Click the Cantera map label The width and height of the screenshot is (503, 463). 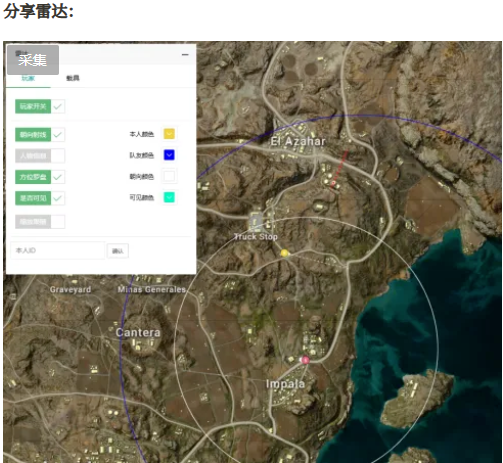[138, 332]
